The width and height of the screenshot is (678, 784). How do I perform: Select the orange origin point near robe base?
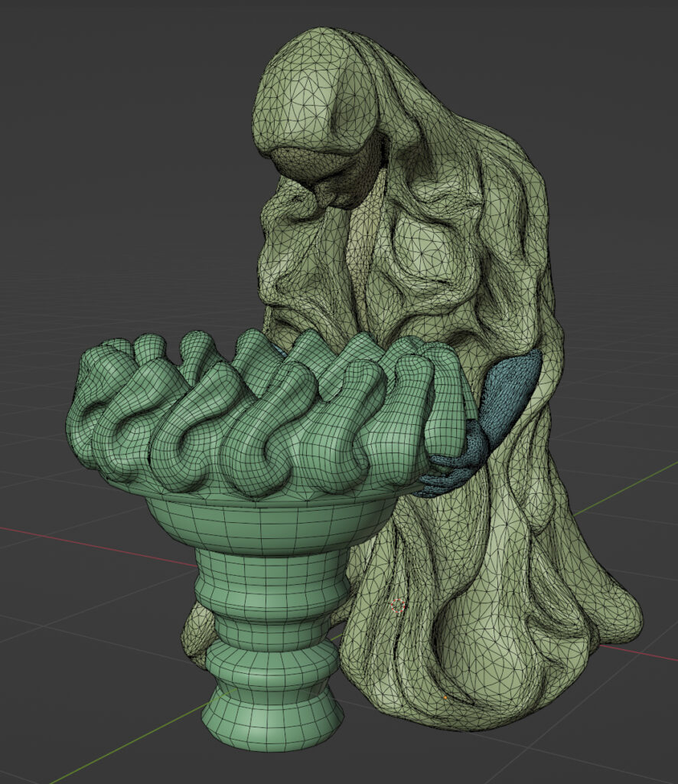pos(445,696)
